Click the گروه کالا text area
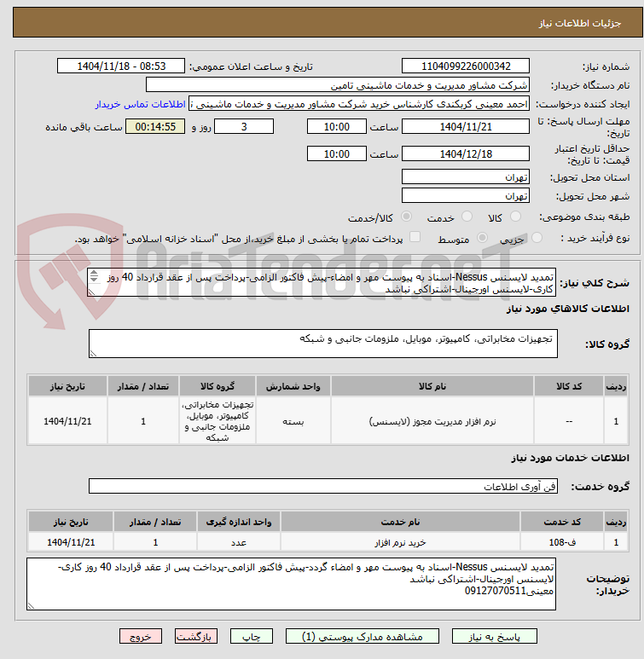 point(323,344)
